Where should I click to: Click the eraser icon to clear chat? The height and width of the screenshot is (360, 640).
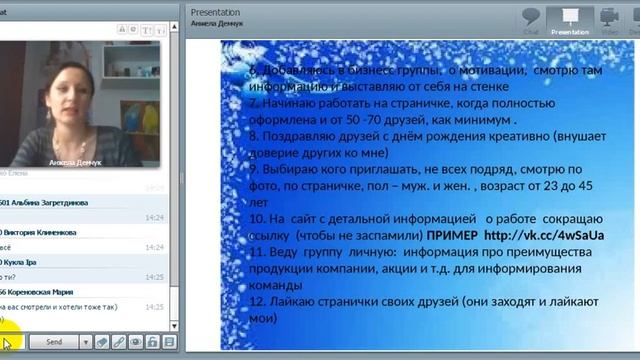point(102,342)
